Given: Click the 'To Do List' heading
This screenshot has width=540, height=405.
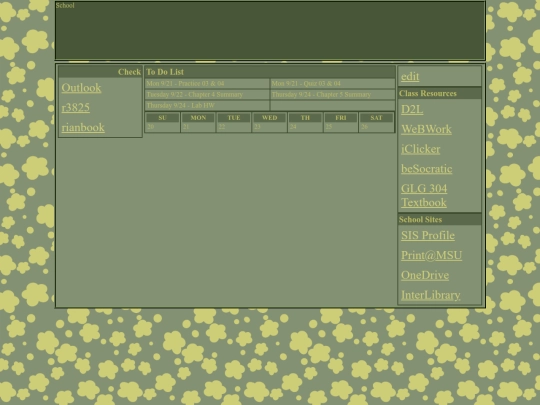Looking at the screenshot, I should click(165, 72).
